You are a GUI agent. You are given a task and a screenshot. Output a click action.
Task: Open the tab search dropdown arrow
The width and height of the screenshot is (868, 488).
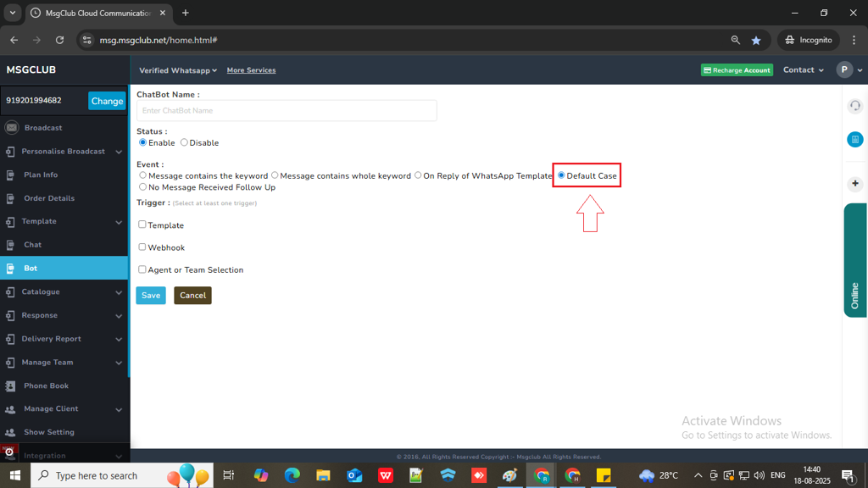(x=12, y=13)
